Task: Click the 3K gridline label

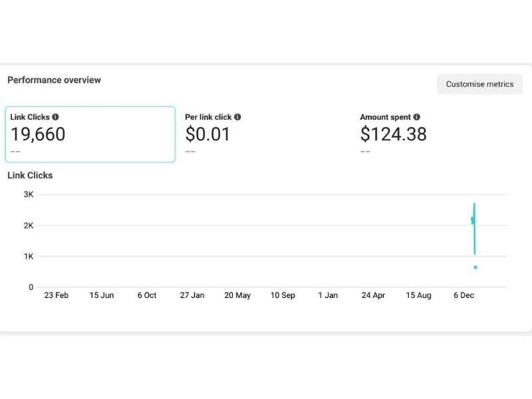Action: click(29, 194)
